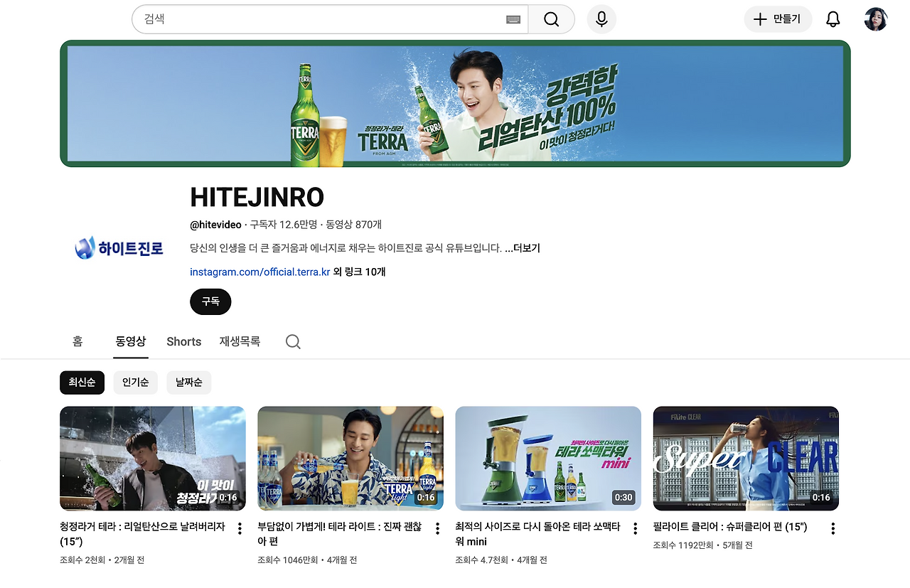The height and width of the screenshot is (588, 910).
Task: Click 조회수 1192만회 view count text
Action: (x=683, y=545)
